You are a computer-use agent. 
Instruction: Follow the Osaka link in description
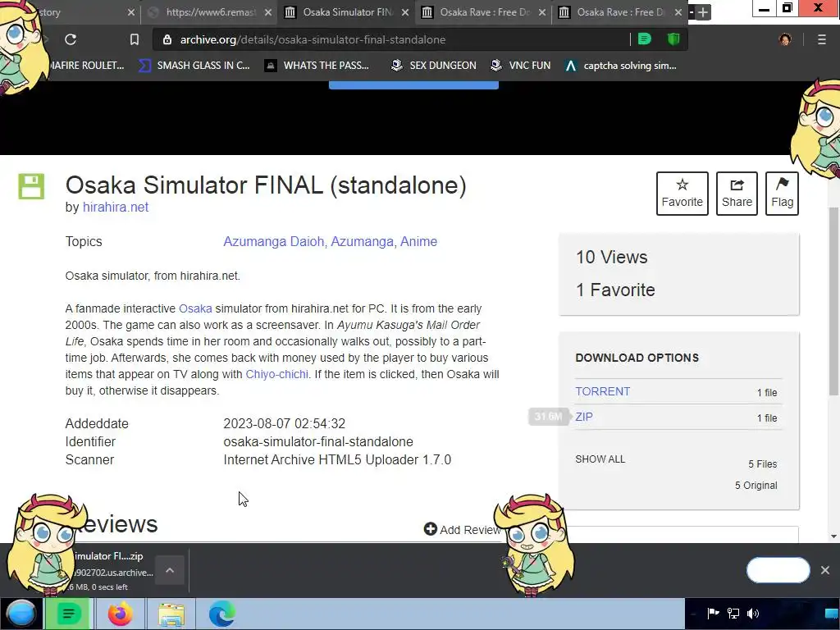coord(195,308)
